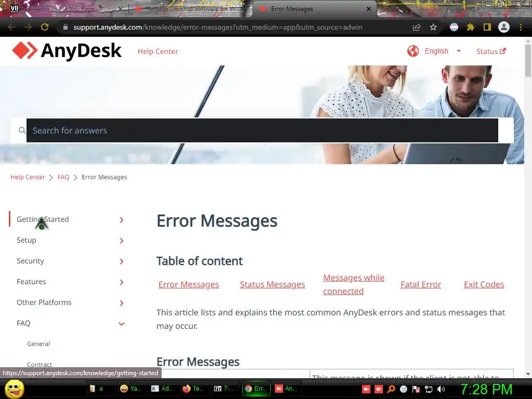Screen dimensions: 532x399
Task: Open the Extensions puzzle icon
Action: pos(470,27)
